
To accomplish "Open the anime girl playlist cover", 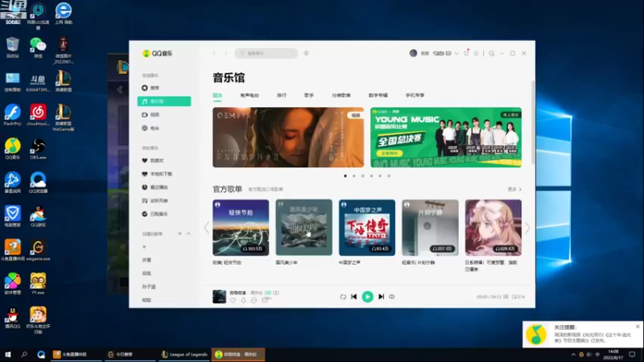I will pos(493,228).
